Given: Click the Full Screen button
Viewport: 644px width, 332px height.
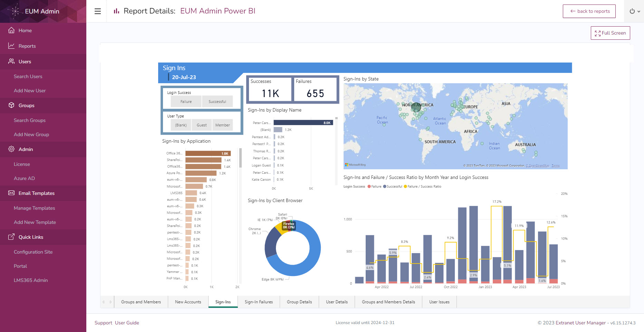Looking at the screenshot, I should (610, 33).
